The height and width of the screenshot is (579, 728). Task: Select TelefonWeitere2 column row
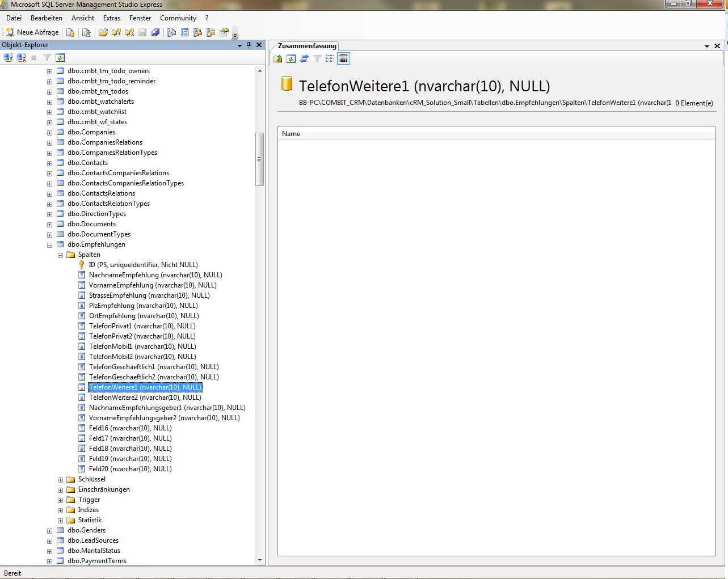tap(145, 398)
